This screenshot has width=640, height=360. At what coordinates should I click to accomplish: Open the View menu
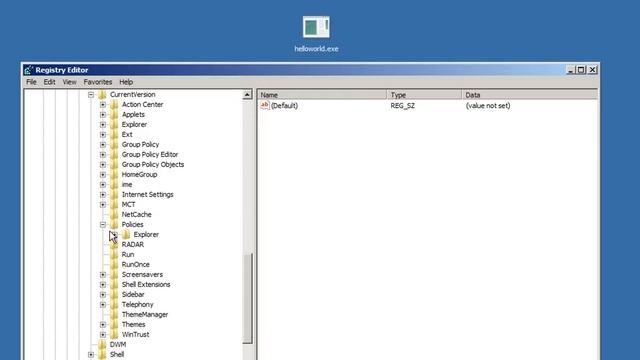(x=69, y=82)
